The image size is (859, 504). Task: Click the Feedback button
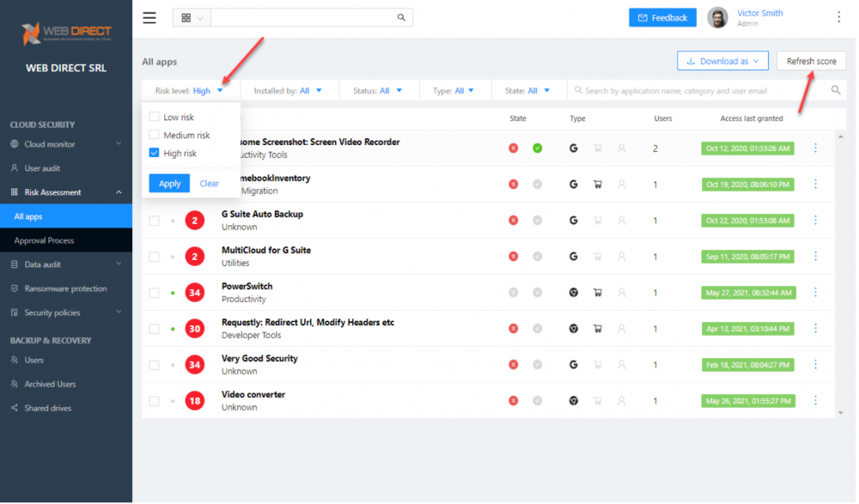coord(665,17)
